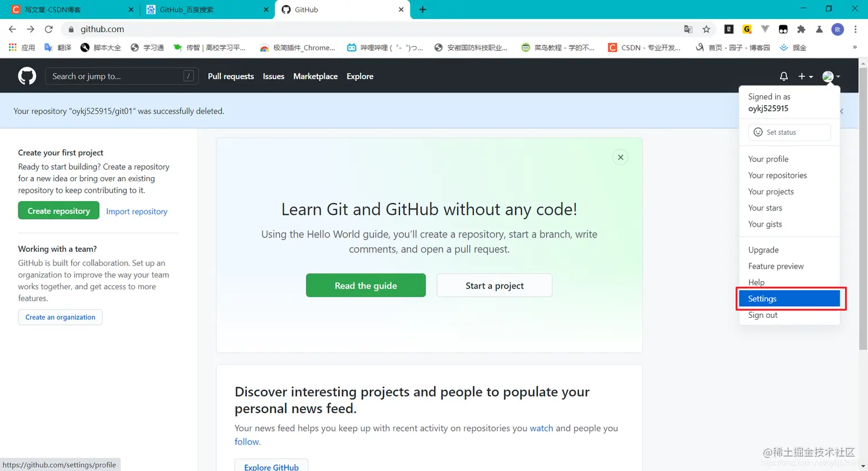Click the GitHub Octocat logo
The image size is (868, 471).
point(27,76)
